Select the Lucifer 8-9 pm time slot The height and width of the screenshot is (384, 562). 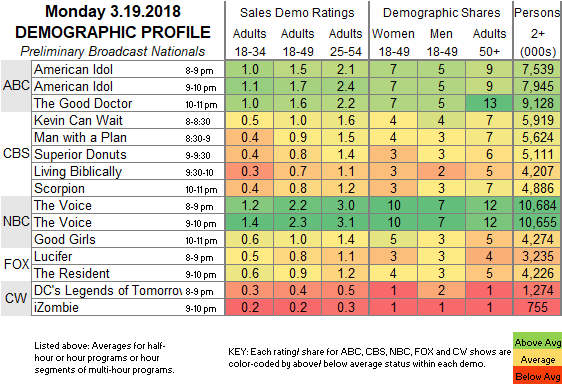coord(199,258)
